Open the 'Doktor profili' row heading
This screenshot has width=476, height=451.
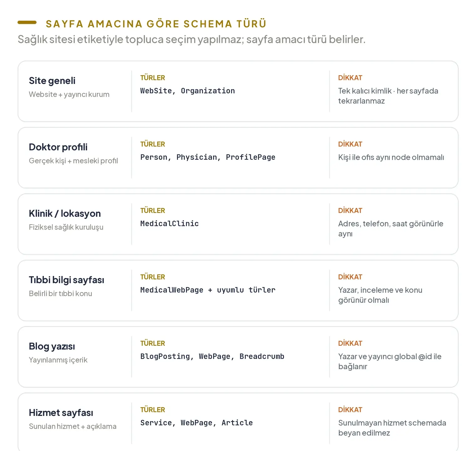58,147
